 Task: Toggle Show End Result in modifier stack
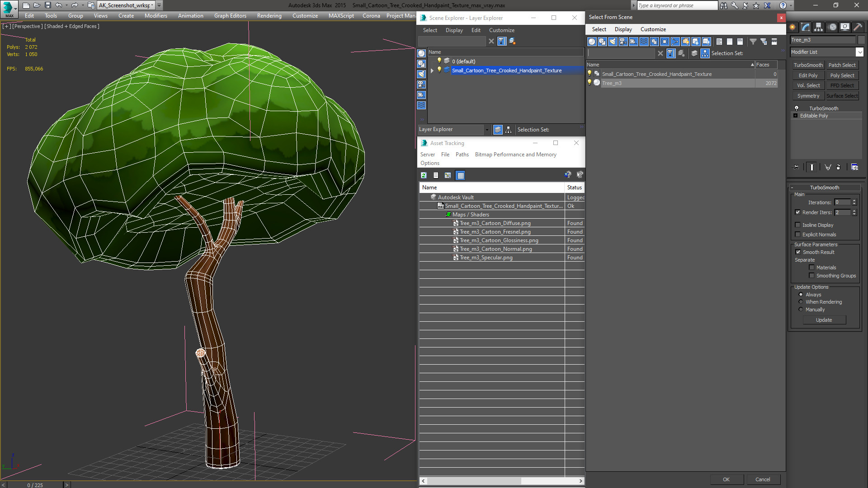pyautogui.click(x=812, y=167)
